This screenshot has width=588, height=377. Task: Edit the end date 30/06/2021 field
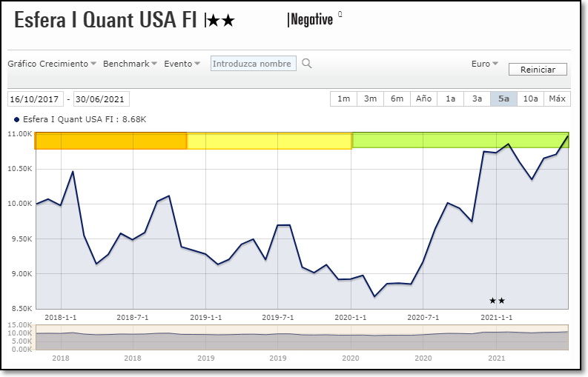click(102, 99)
